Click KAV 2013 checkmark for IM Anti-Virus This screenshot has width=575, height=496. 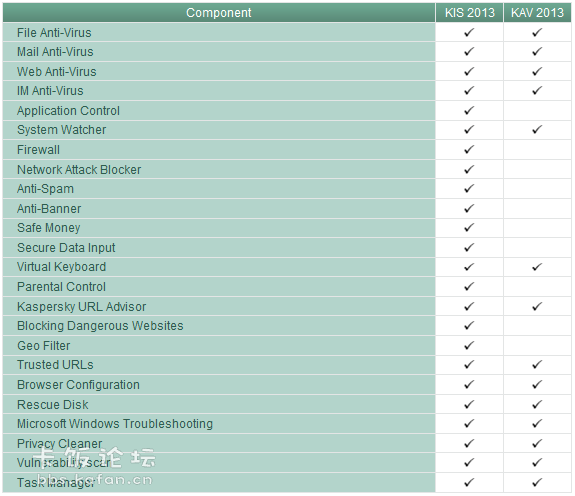537,91
